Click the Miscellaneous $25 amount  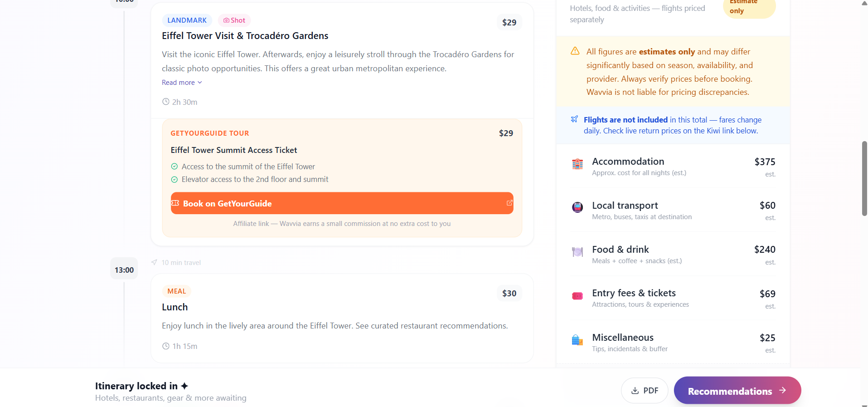767,338
